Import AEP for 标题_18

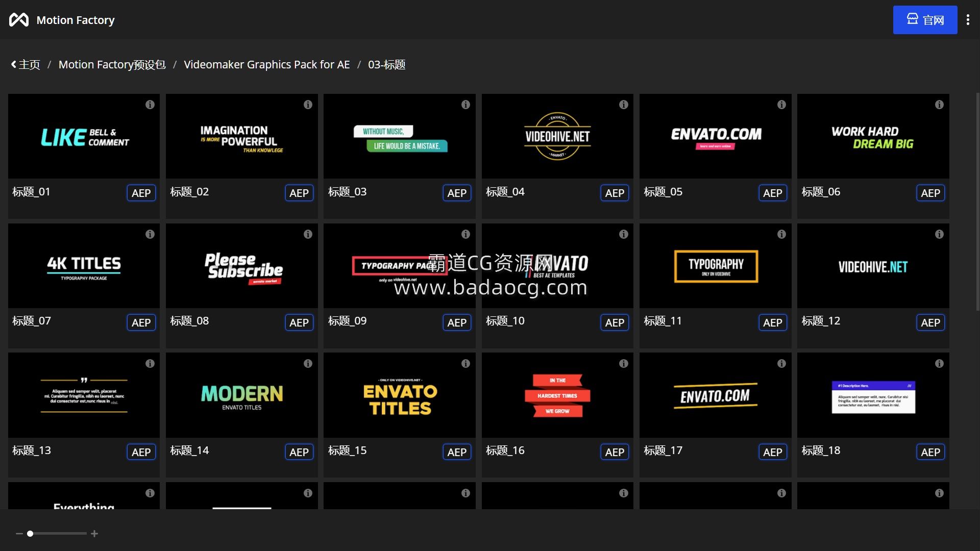pyautogui.click(x=930, y=452)
